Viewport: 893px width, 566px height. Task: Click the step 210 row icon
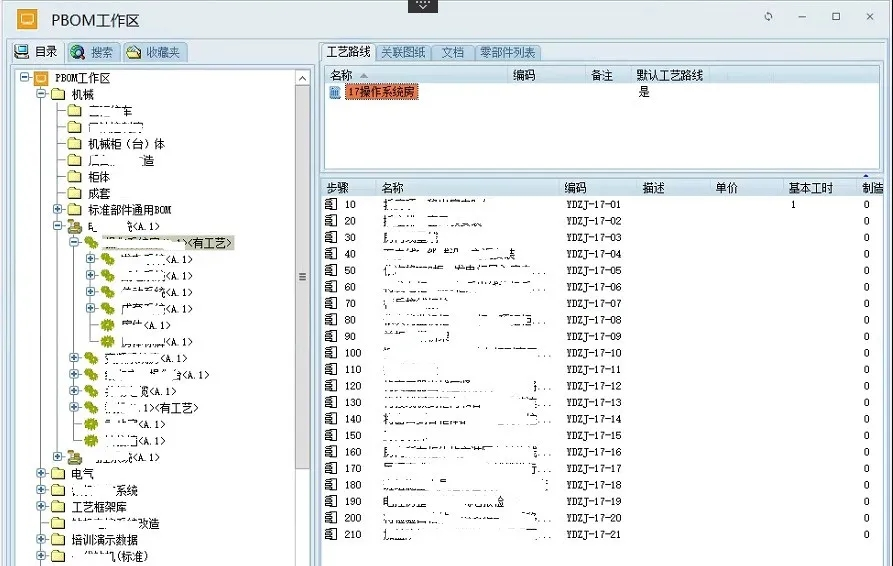click(x=331, y=535)
